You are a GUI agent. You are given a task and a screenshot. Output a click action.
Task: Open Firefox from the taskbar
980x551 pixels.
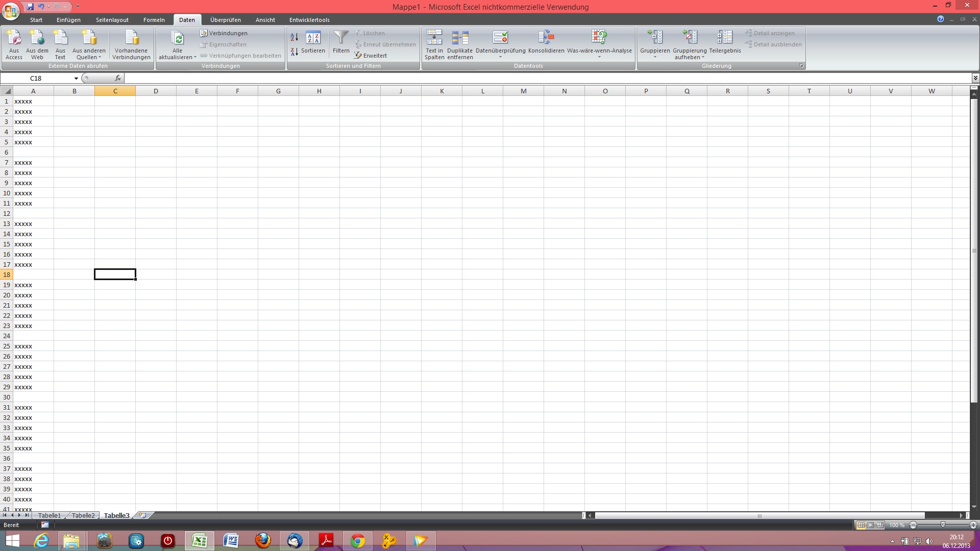[x=263, y=540]
